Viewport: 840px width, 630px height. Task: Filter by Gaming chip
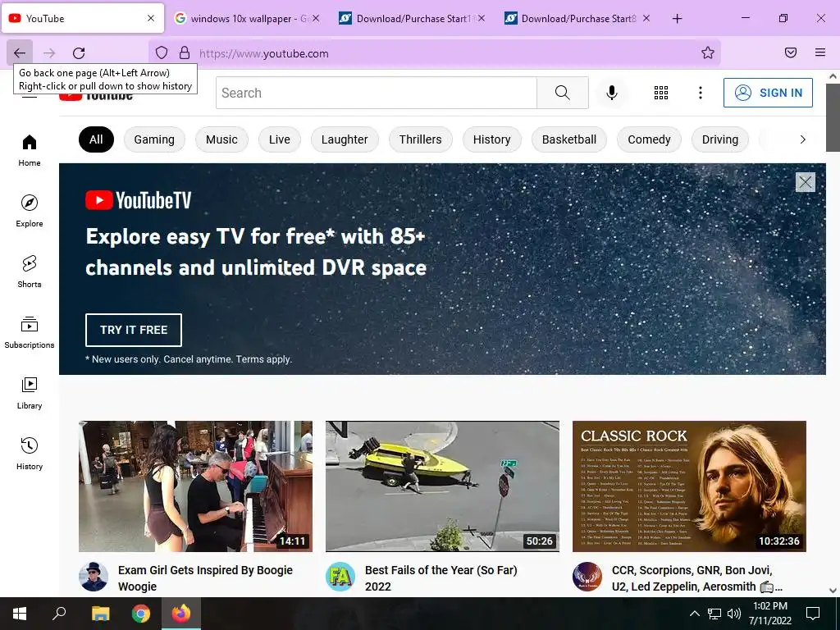pyautogui.click(x=154, y=139)
